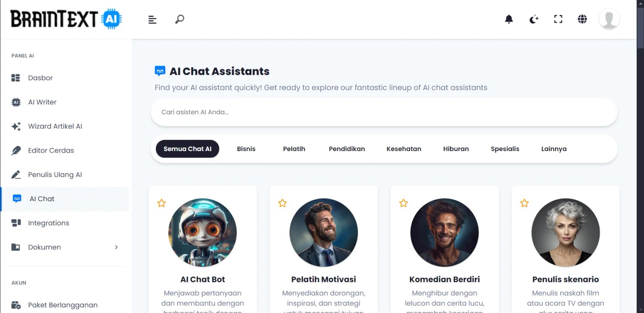The height and width of the screenshot is (313, 644).
Task: Open the Wizard Artikel AI tool
Action: point(55,126)
